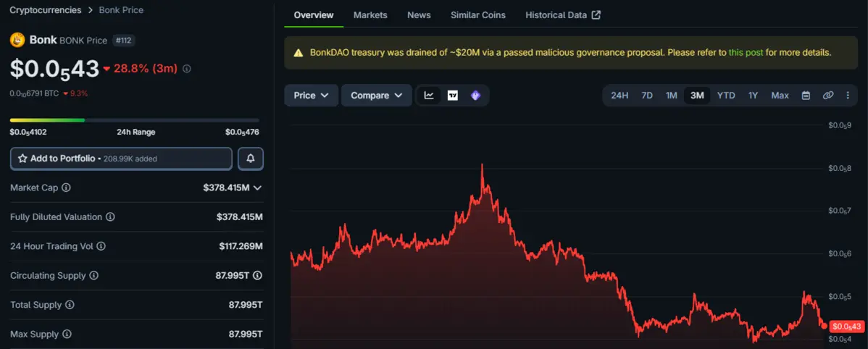
Task: Open the Compare dropdown
Action: (377, 95)
